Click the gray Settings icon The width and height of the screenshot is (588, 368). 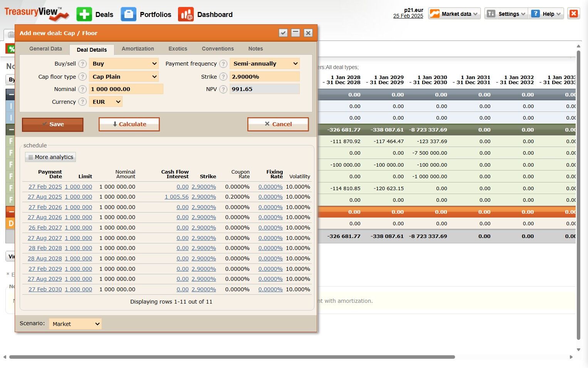pos(491,14)
